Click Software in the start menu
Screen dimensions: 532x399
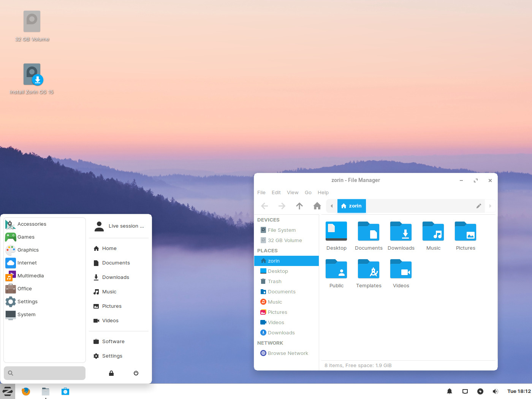coord(113,342)
